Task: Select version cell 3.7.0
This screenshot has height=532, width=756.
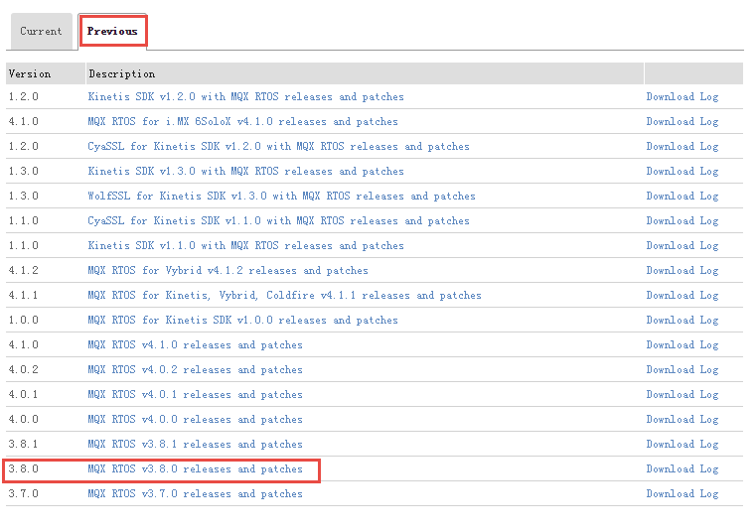Action: 23,494
